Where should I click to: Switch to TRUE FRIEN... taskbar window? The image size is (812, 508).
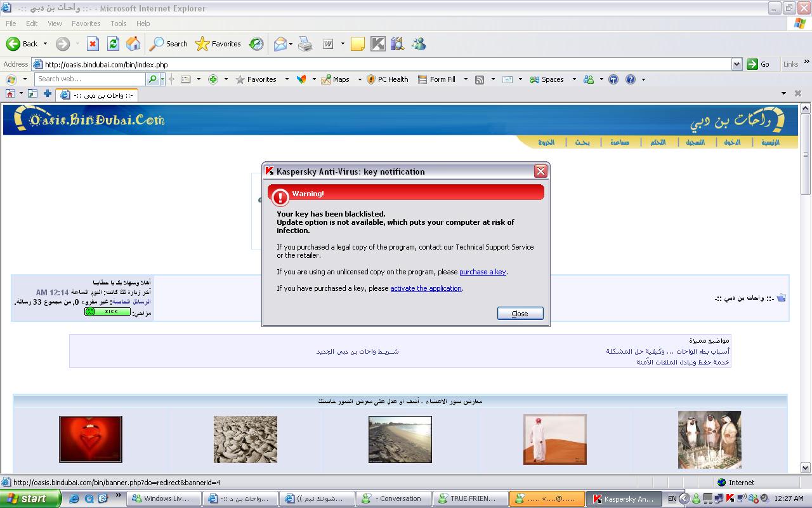[471, 498]
